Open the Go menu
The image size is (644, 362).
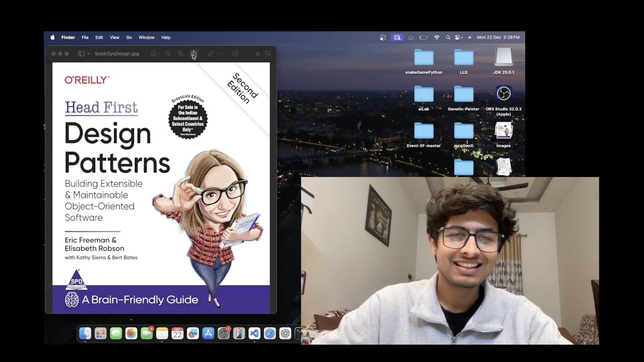click(129, 37)
